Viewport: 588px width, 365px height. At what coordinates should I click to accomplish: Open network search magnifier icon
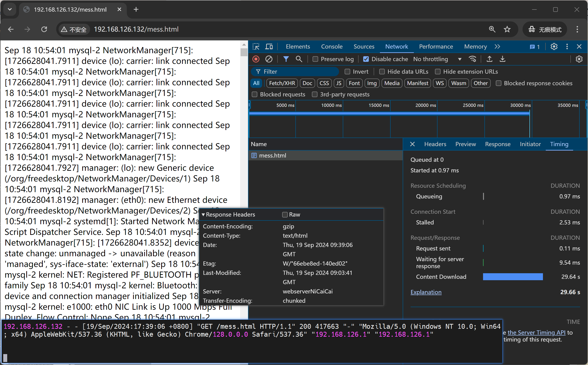(299, 59)
